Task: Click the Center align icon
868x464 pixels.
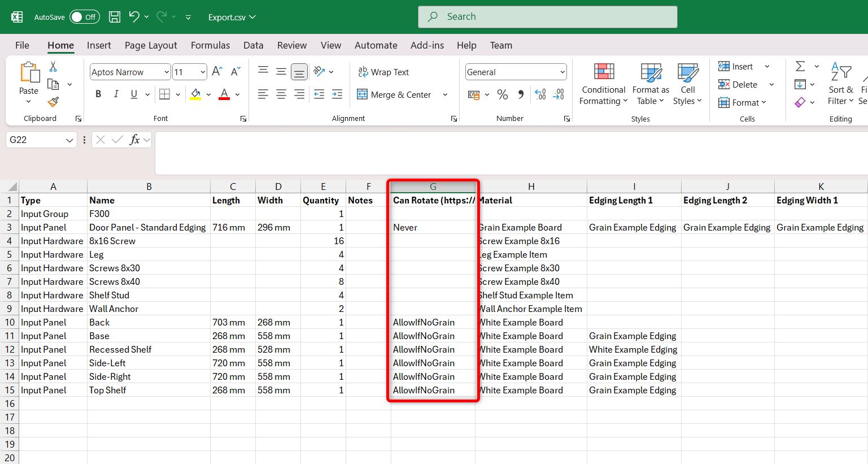Action: click(281, 94)
